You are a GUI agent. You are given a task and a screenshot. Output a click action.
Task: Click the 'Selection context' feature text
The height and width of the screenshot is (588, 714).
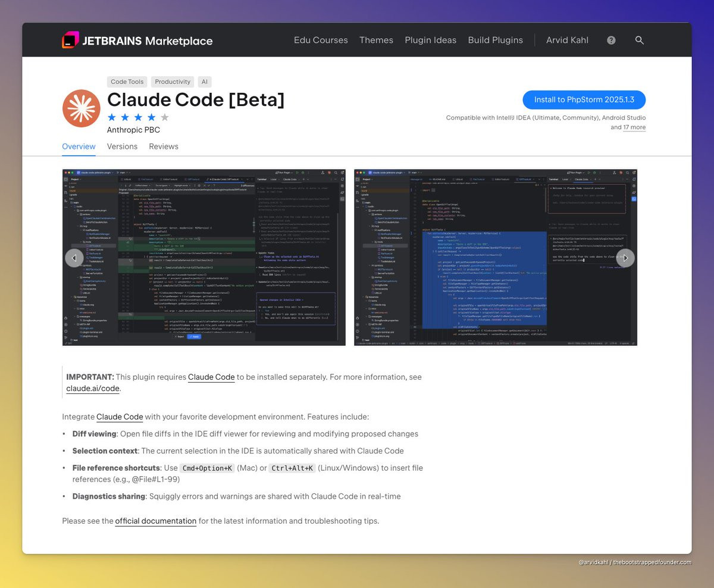(105, 451)
